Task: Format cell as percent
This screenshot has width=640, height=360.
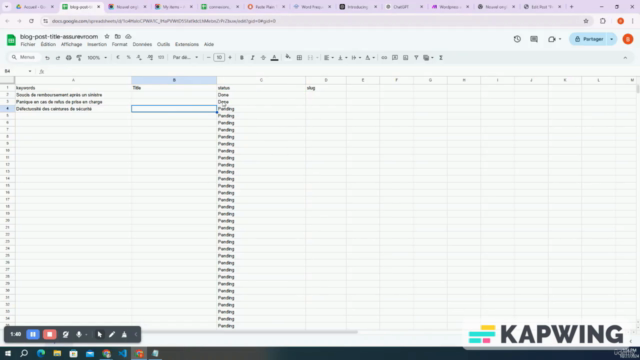Action: [x=129, y=58]
